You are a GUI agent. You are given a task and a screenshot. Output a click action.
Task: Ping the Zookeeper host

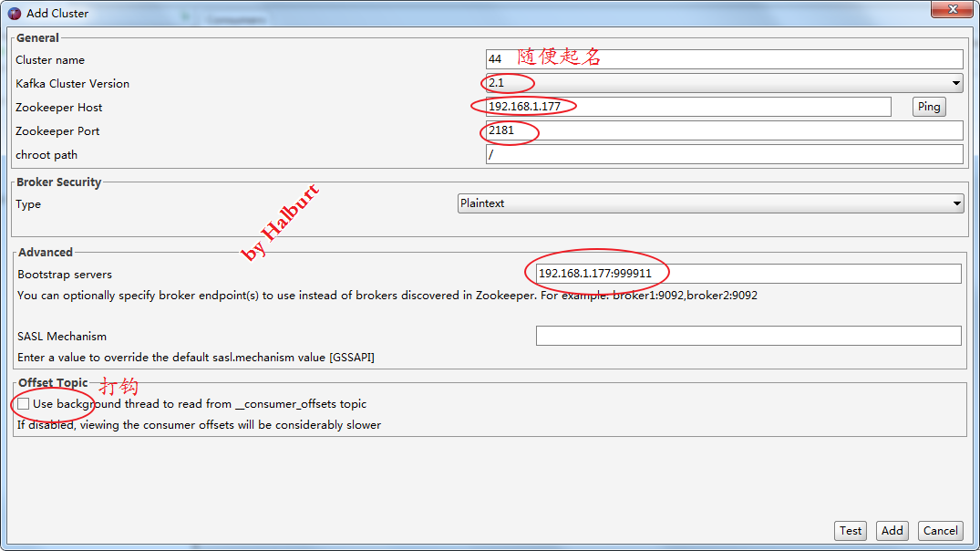[x=929, y=107]
